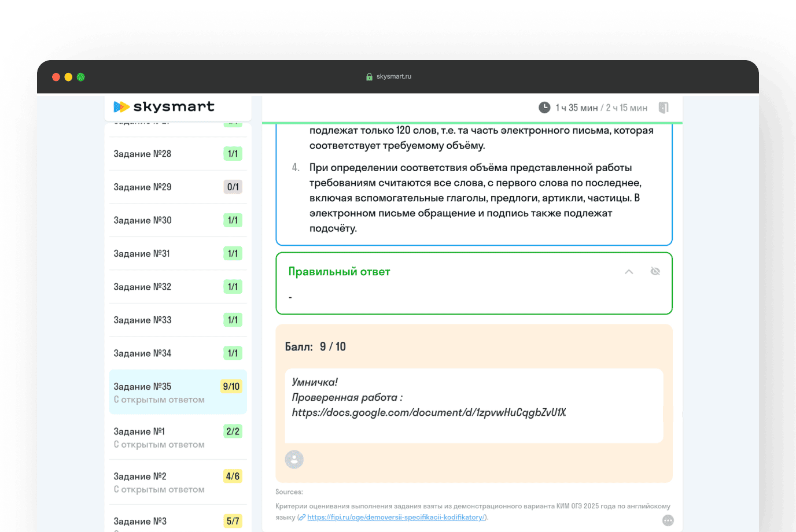Image resolution: width=796 pixels, height=532 pixels.
Task: Click the 2/2 score badge
Action: coord(233,431)
